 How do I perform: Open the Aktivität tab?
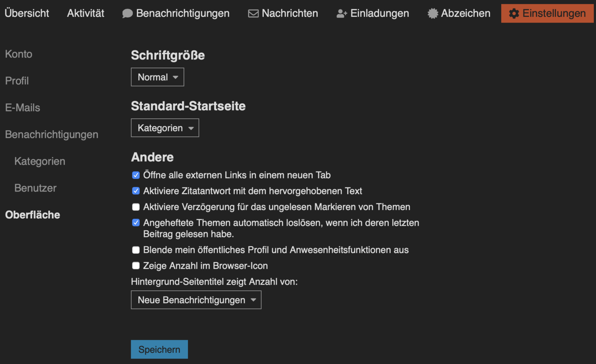click(x=86, y=13)
